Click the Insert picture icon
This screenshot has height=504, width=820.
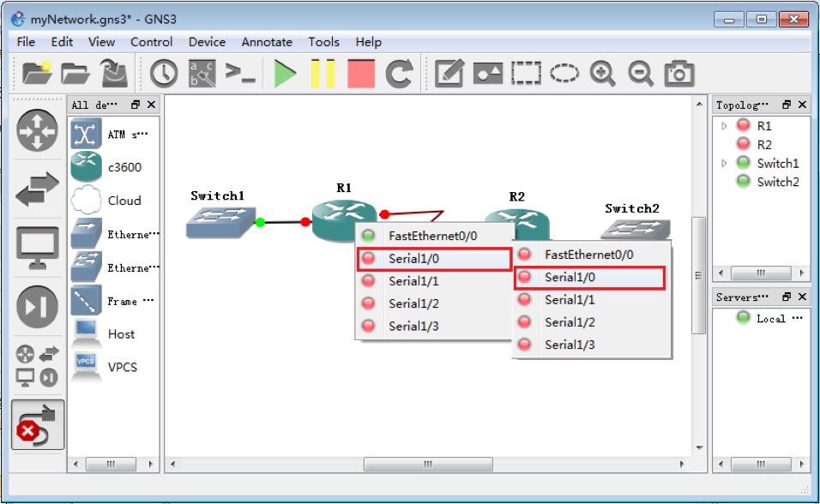click(487, 73)
